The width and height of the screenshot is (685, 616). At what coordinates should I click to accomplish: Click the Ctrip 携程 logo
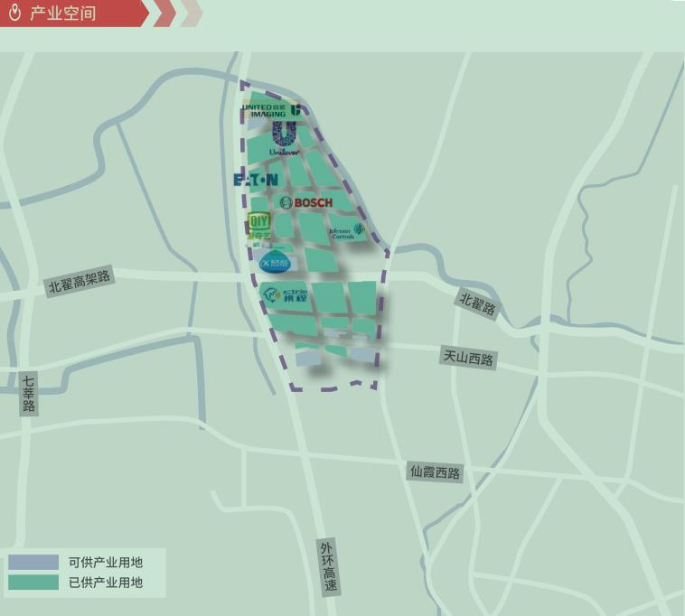click(x=285, y=294)
